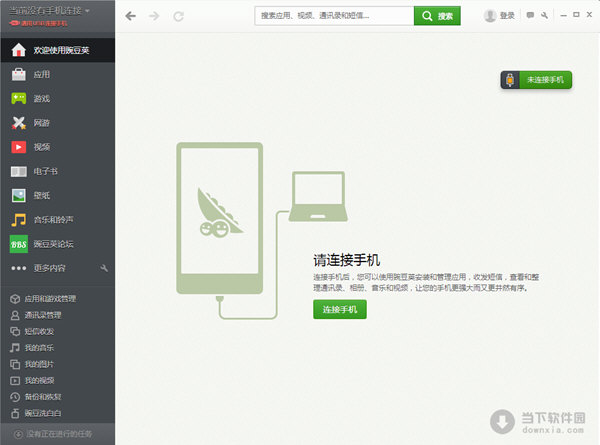Open the 视频 red play icon

[18, 147]
